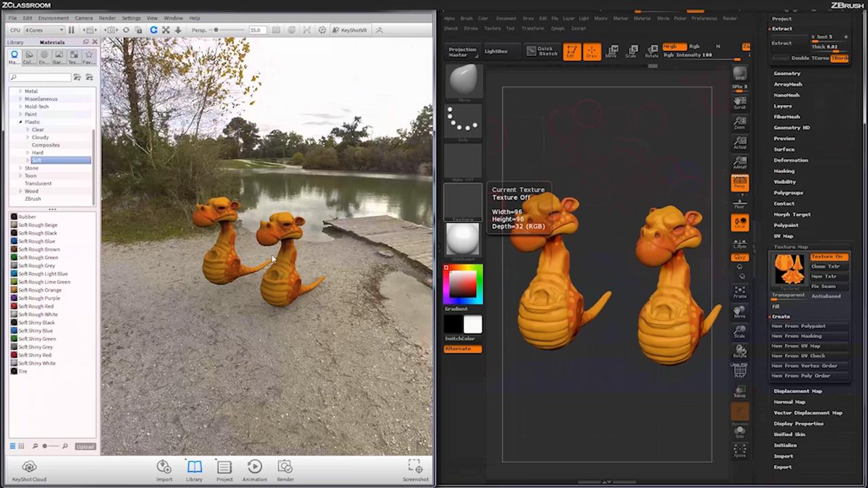This screenshot has height=488, width=868.
Task: Toggle Mrgb mode in ZBrush
Action: (x=674, y=47)
